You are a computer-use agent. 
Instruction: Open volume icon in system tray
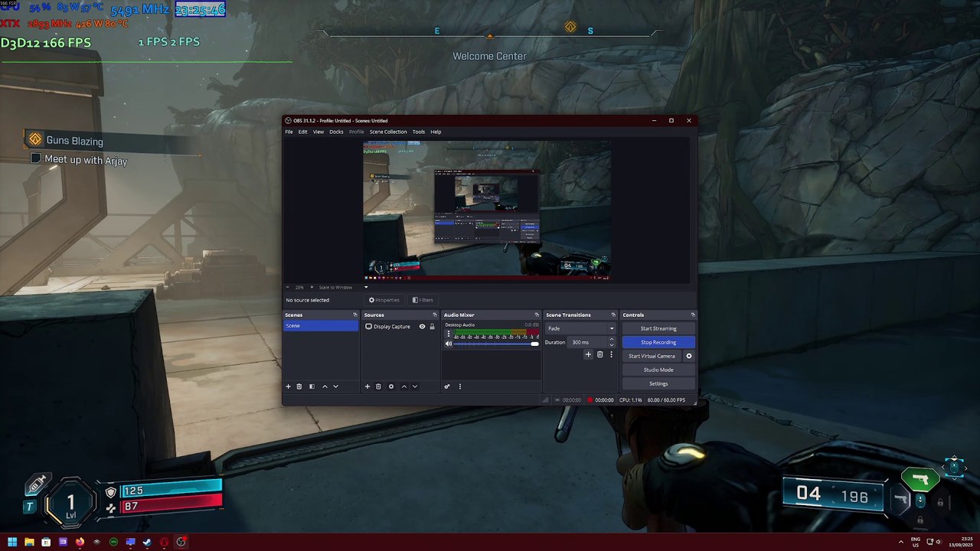937,542
